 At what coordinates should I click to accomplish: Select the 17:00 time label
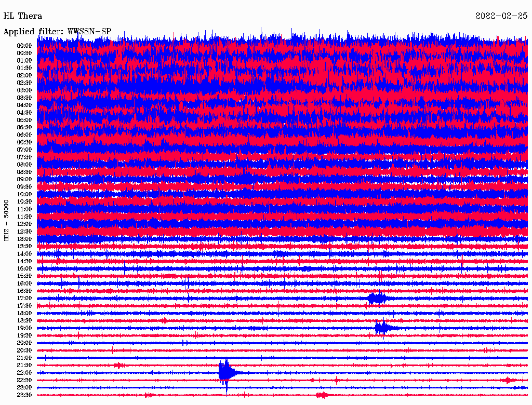pos(24,298)
